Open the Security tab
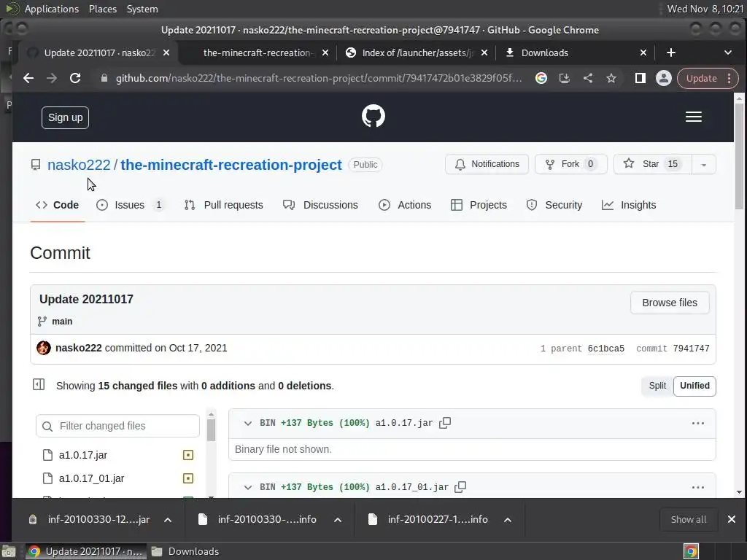747x560 pixels. (554, 205)
